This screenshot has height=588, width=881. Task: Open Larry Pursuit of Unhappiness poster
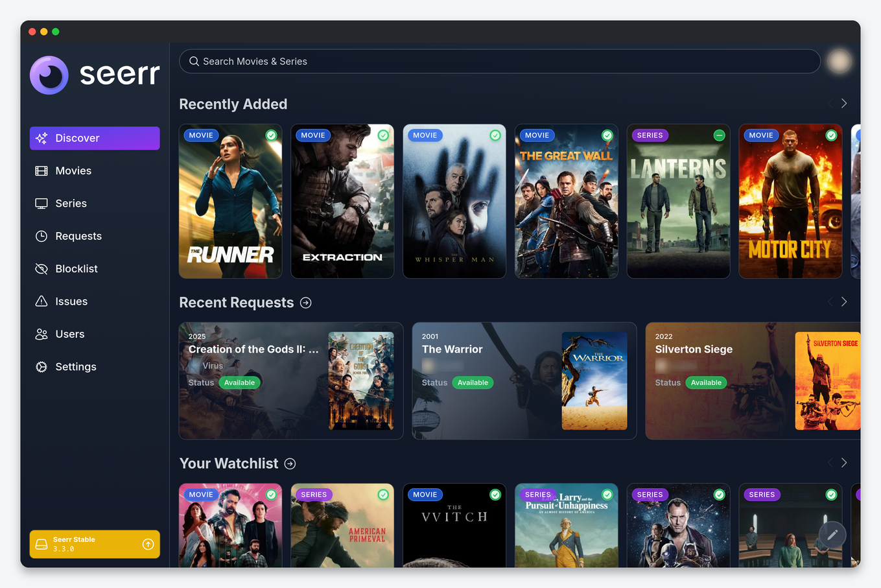(567, 525)
